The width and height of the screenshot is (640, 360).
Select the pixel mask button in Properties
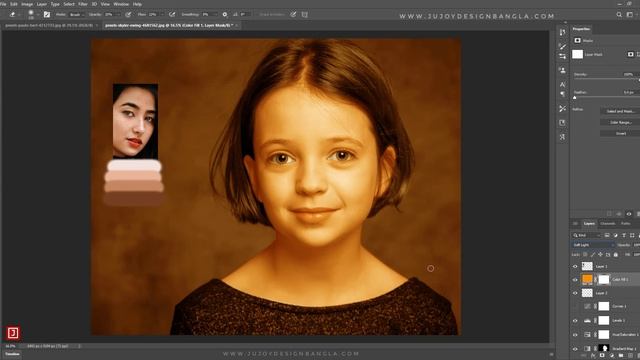[631, 54]
